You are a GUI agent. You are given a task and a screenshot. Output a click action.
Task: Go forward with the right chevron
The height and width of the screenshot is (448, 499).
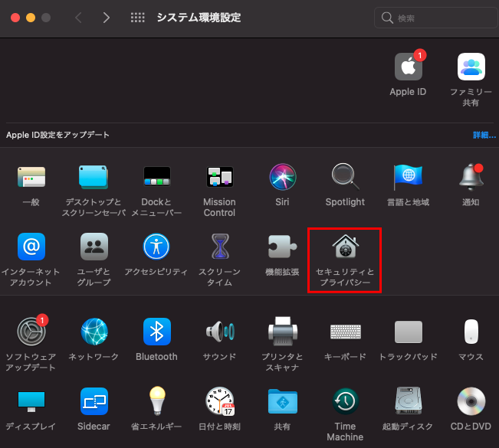pyautogui.click(x=107, y=18)
